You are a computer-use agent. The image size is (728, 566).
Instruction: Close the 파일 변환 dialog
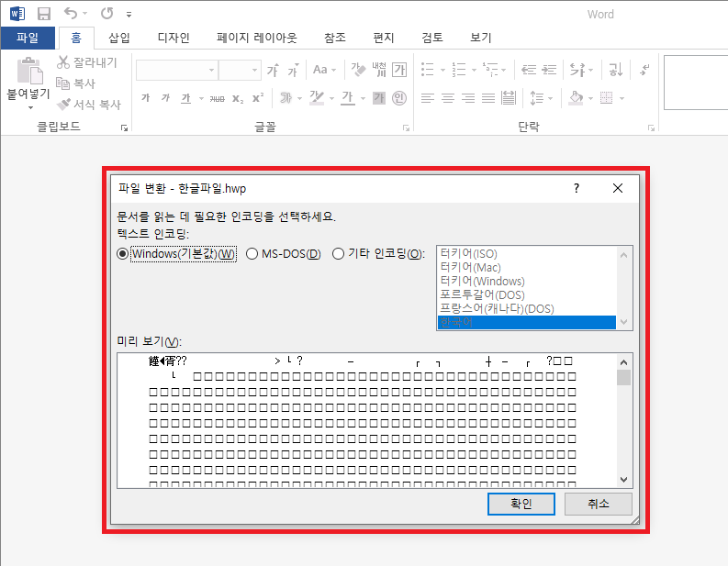pyautogui.click(x=618, y=188)
